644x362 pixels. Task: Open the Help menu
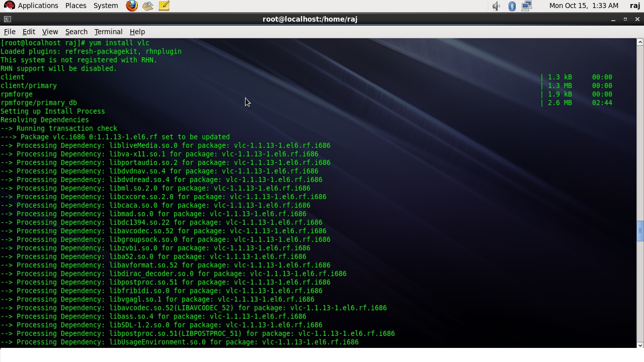click(x=137, y=31)
